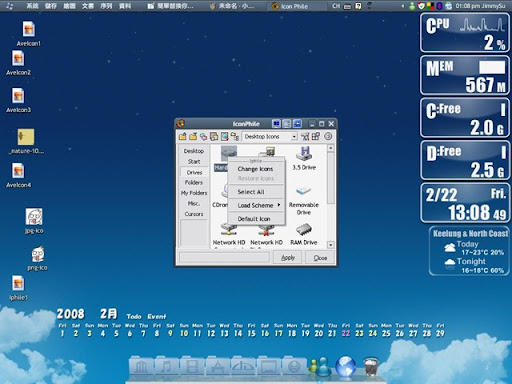Click the CH language indicator in the top bar
Screen dimensions: 512x384
coord(336,6)
